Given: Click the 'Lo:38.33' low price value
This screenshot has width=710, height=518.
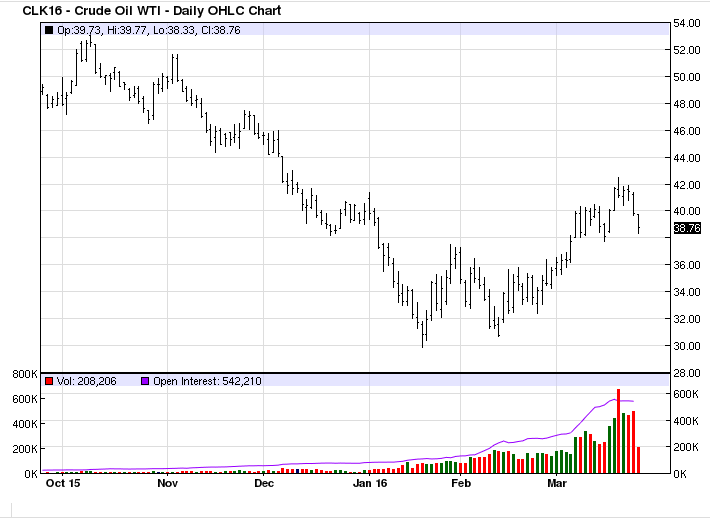Looking at the screenshot, I should (174, 30).
